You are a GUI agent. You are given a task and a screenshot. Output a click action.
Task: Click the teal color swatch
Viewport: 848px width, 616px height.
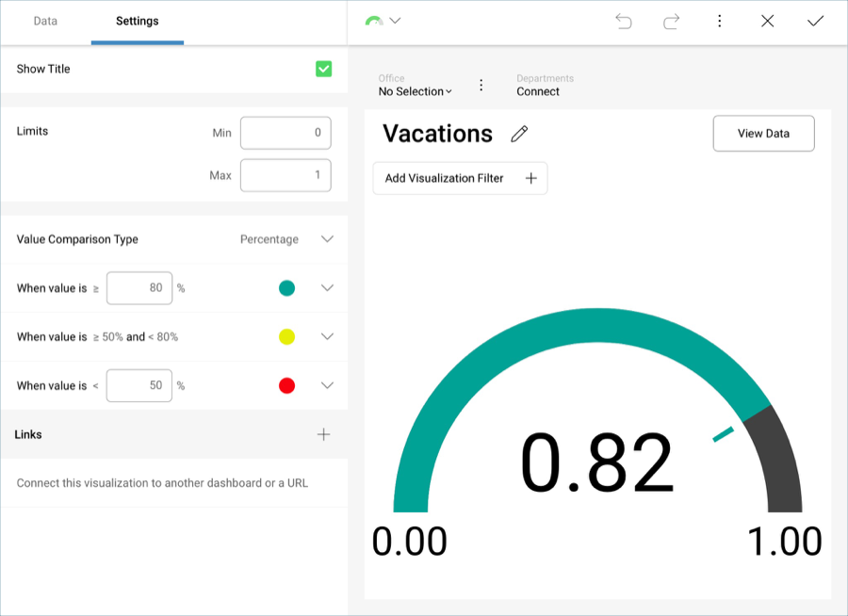click(286, 288)
